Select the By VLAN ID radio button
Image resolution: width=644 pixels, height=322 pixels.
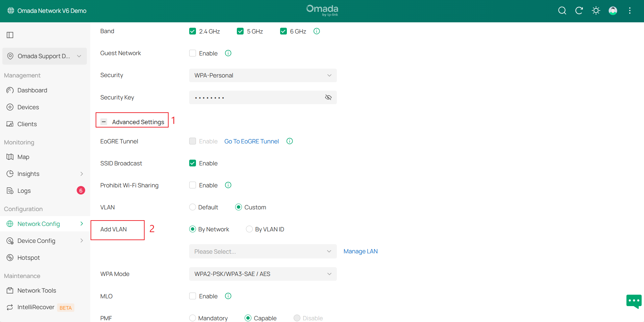[249, 229]
